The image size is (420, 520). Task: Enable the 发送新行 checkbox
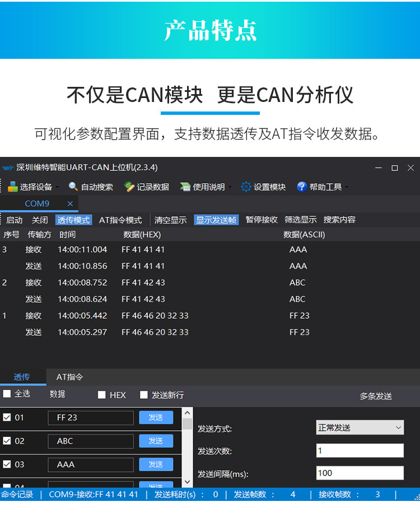[x=144, y=394]
